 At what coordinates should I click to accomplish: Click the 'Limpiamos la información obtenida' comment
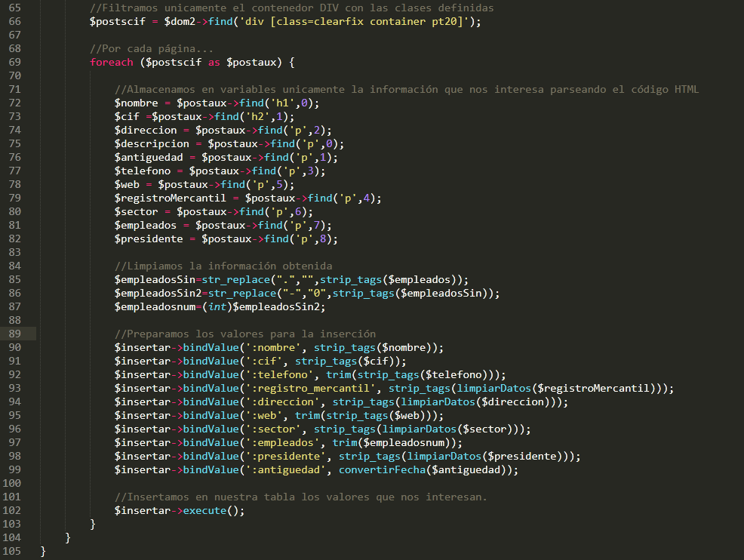tap(223, 266)
